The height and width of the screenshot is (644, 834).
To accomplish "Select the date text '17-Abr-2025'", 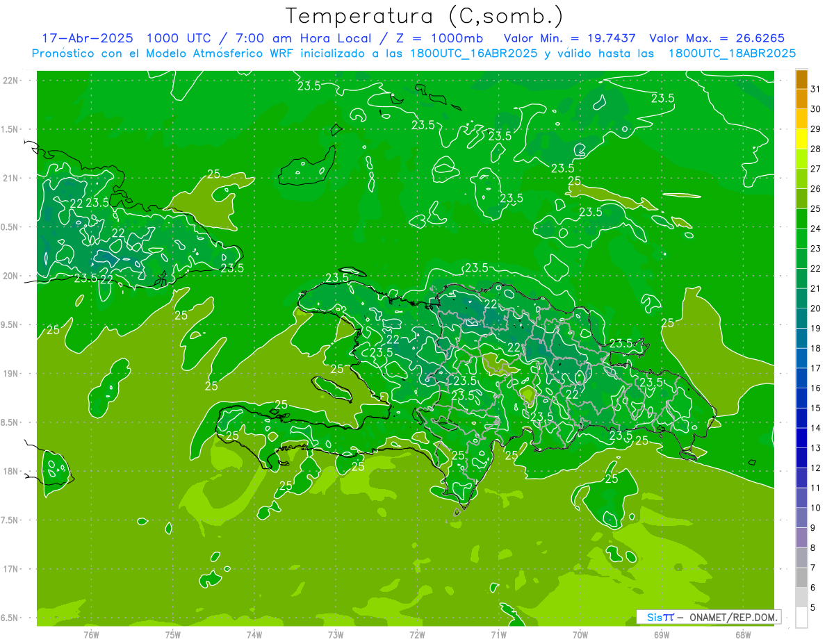I will [x=87, y=38].
